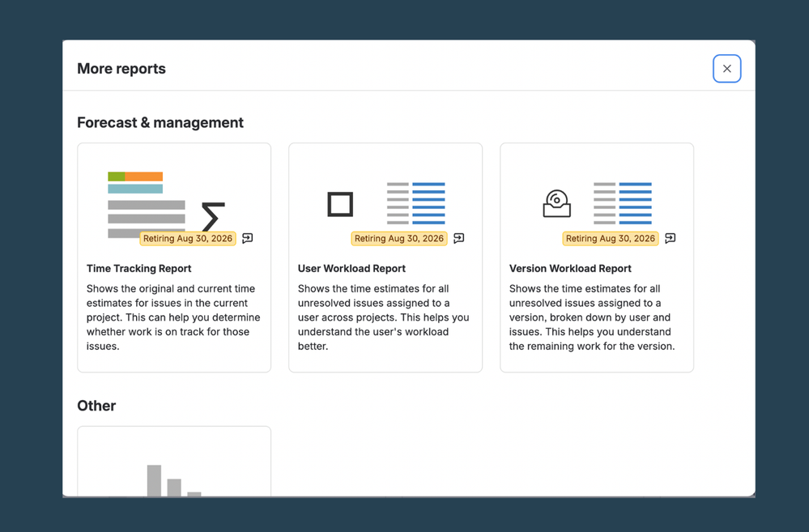This screenshot has height=532, width=809.
Task: Select the Version Workload Report title
Action: point(570,268)
